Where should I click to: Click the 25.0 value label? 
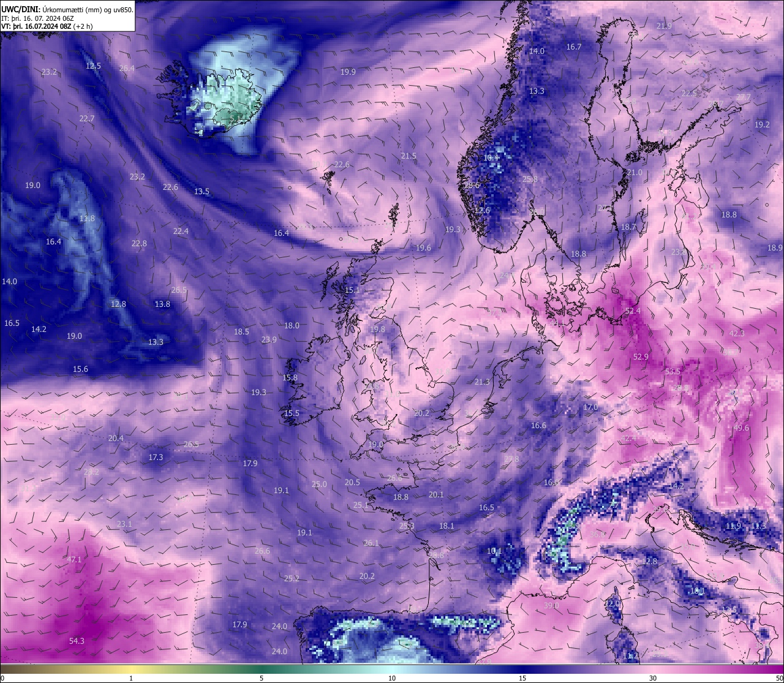319,484
